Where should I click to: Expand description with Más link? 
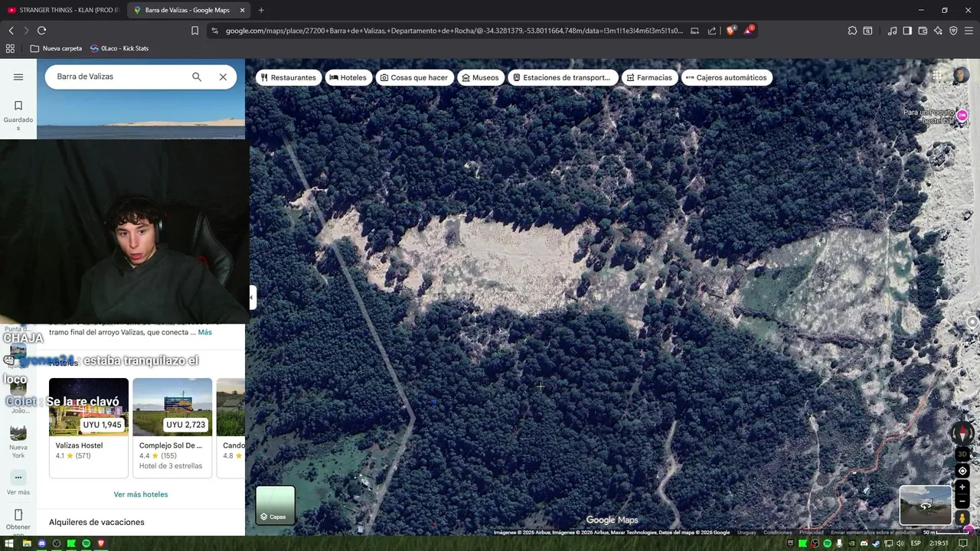coord(205,332)
